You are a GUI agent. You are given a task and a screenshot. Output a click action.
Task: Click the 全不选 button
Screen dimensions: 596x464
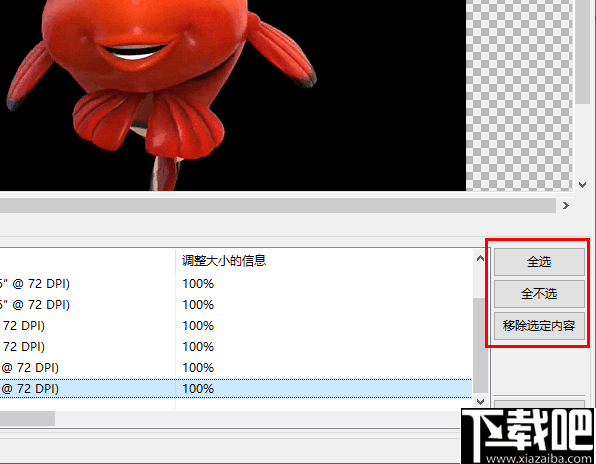pyautogui.click(x=539, y=294)
